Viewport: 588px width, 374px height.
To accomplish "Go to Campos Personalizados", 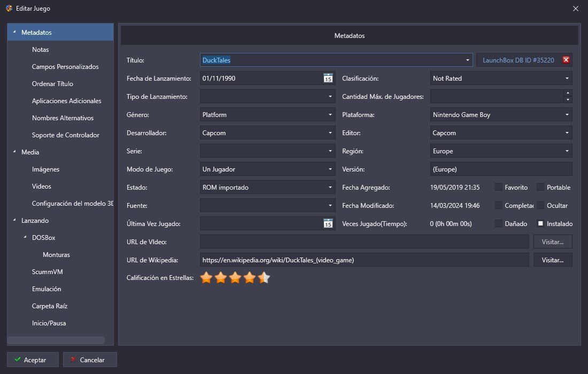I will click(x=65, y=67).
